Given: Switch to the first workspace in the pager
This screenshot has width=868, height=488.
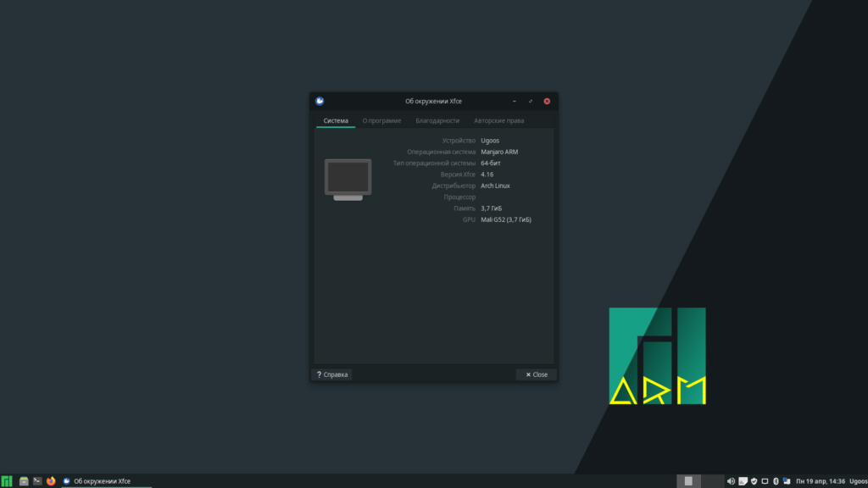Looking at the screenshot, I should tap(688, 481).
